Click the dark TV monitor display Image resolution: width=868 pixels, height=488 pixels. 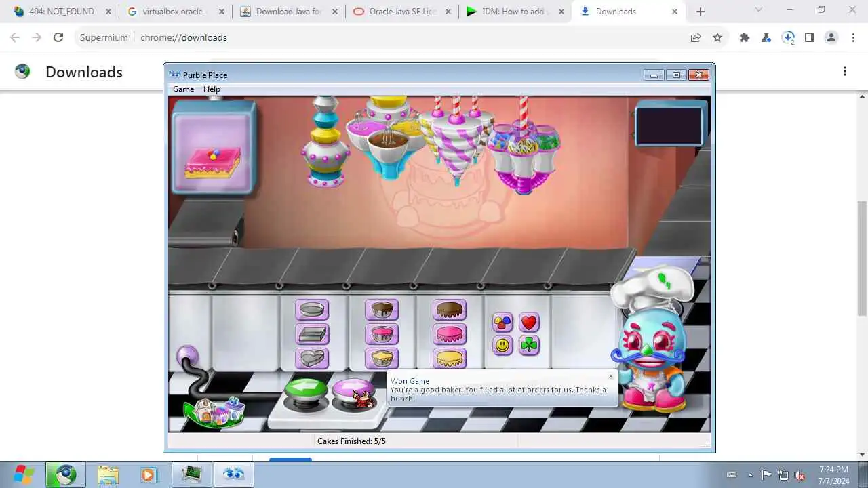click(x=669, y=126)
